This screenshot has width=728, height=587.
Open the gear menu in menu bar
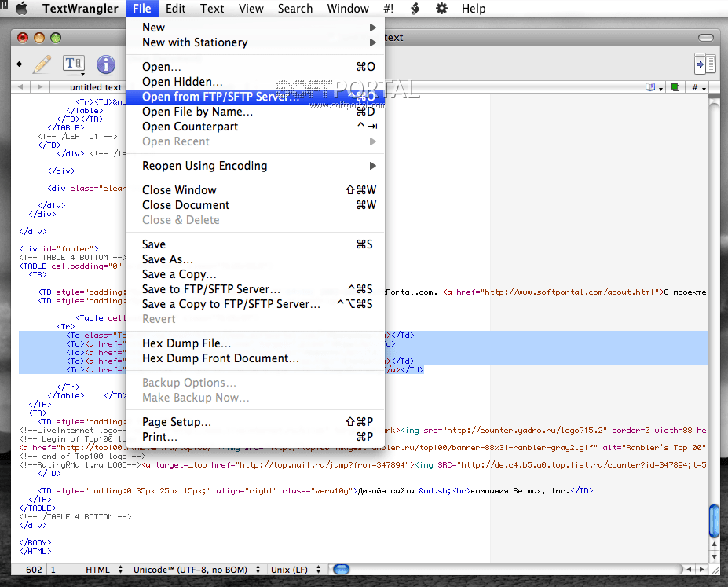tap(441, 9)
